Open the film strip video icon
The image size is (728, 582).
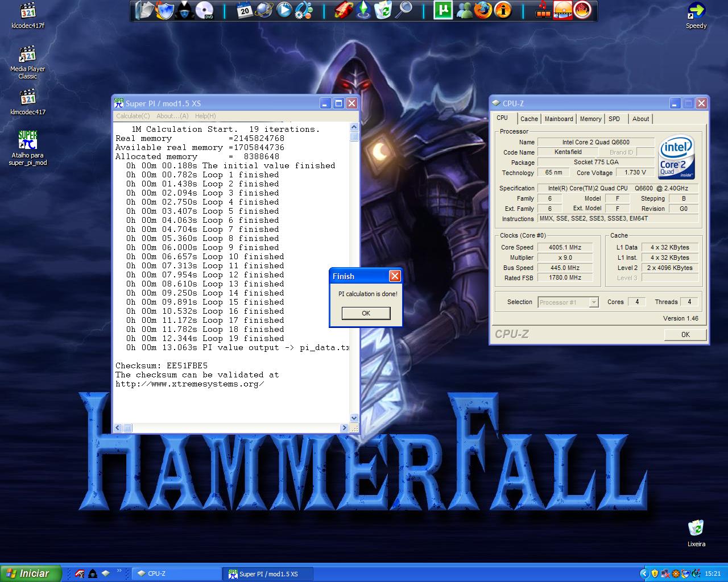544,10
